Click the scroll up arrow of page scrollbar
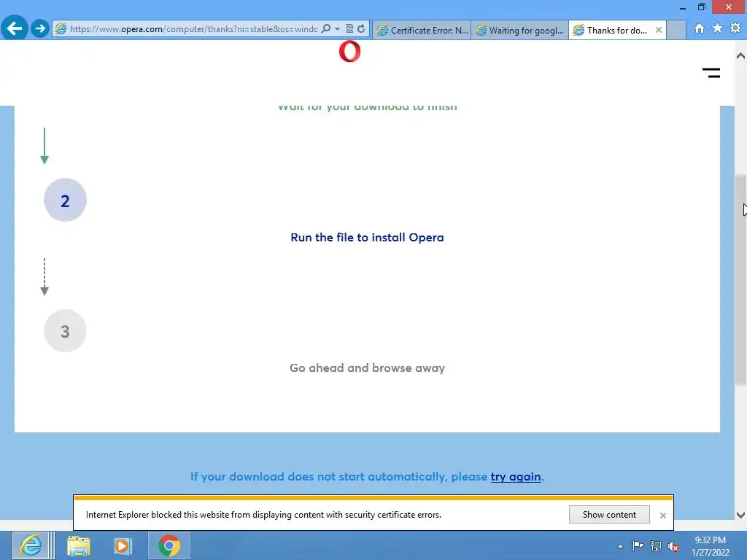The height and width of the screenshot is (560, 747). tap(740, 56)
